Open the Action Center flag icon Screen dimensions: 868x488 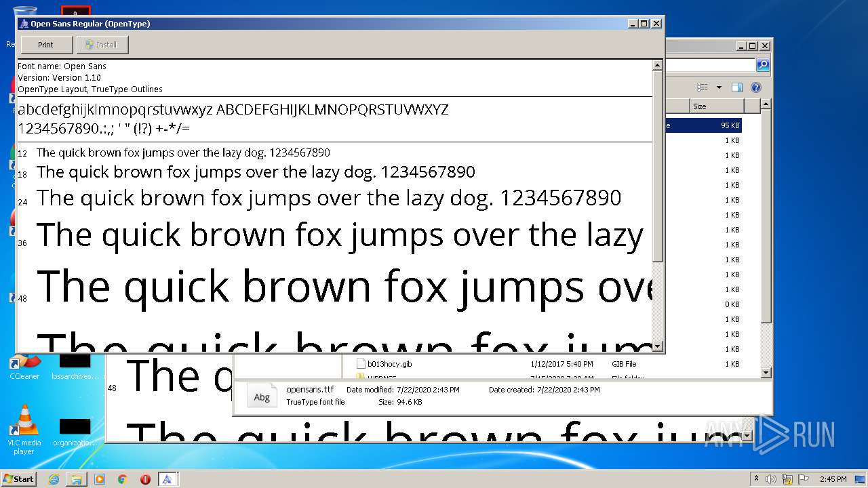[x=802, y=479]
